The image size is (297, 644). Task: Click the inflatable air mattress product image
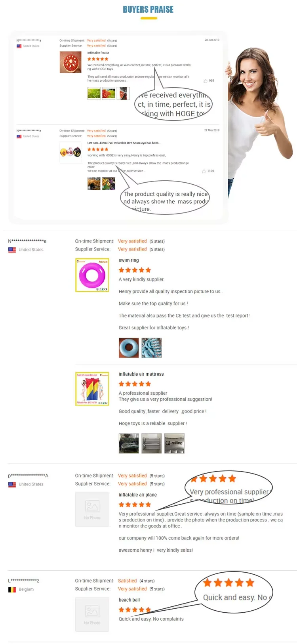coord(92,389)
